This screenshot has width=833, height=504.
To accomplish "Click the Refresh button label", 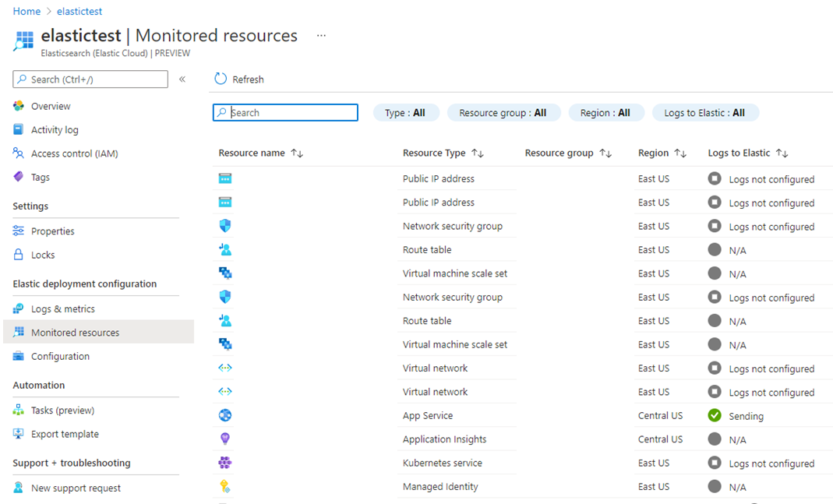I will pyautogui.click(x=248, y=79).
